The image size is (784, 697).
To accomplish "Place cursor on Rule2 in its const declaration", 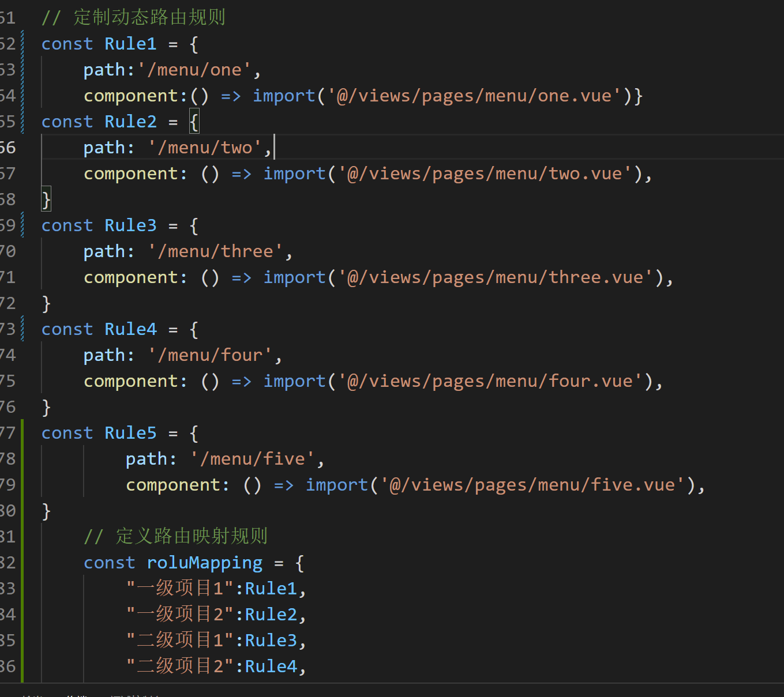I will (x=130, y=122).
